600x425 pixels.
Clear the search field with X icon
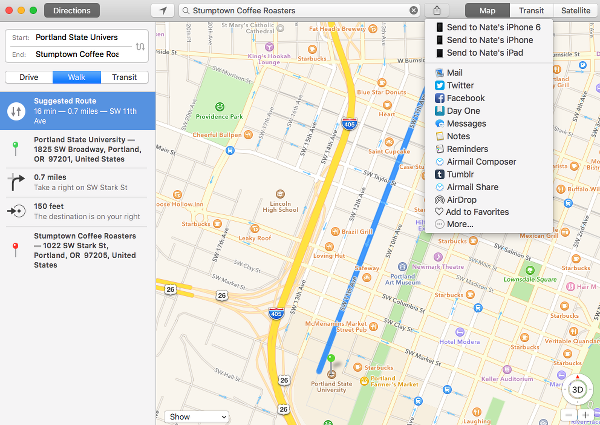413,10
